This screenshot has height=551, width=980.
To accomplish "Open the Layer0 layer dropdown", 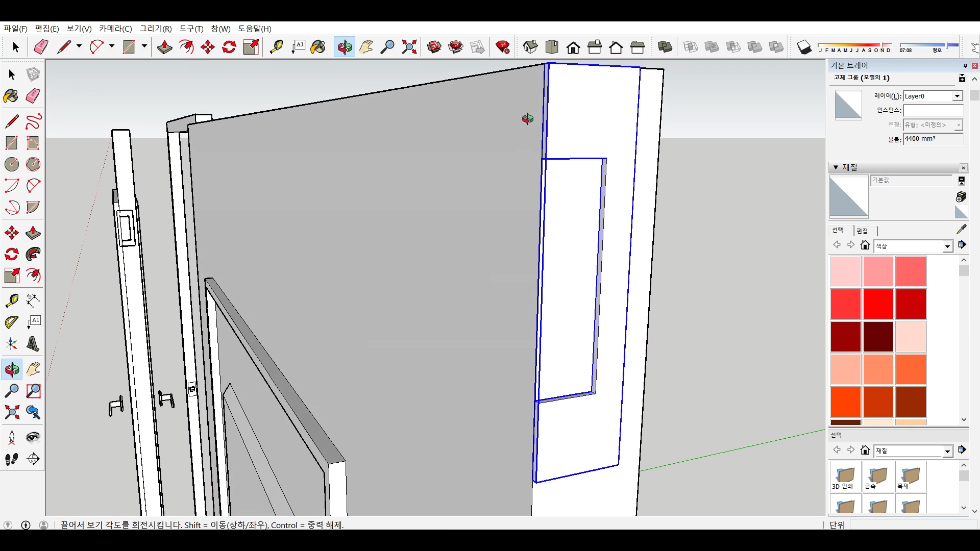I will pyautogui.click(x=957, y=96).
